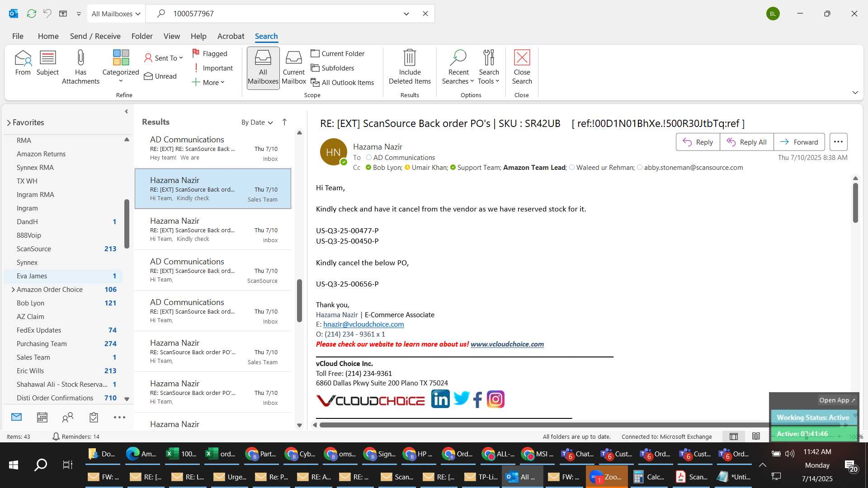
Task: Open the hnazir@vcloudchoice.com email link
Action: (363, 324)
